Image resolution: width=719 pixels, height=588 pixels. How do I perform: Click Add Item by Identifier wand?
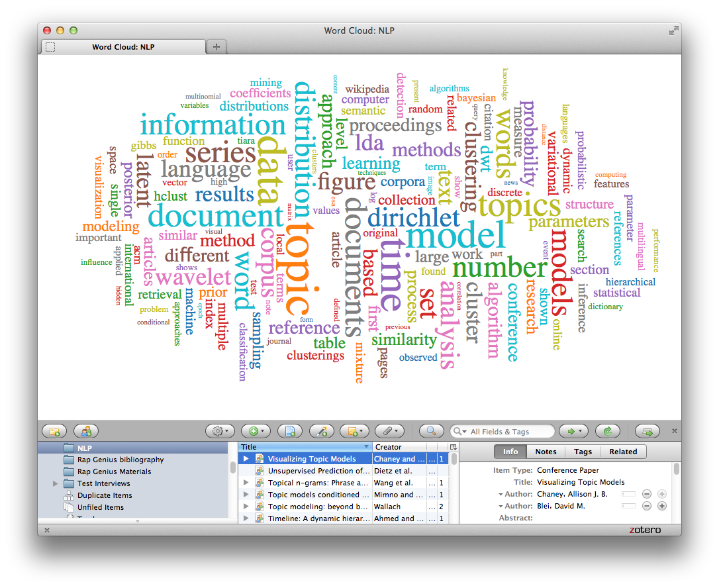click(x=322, y=431)
